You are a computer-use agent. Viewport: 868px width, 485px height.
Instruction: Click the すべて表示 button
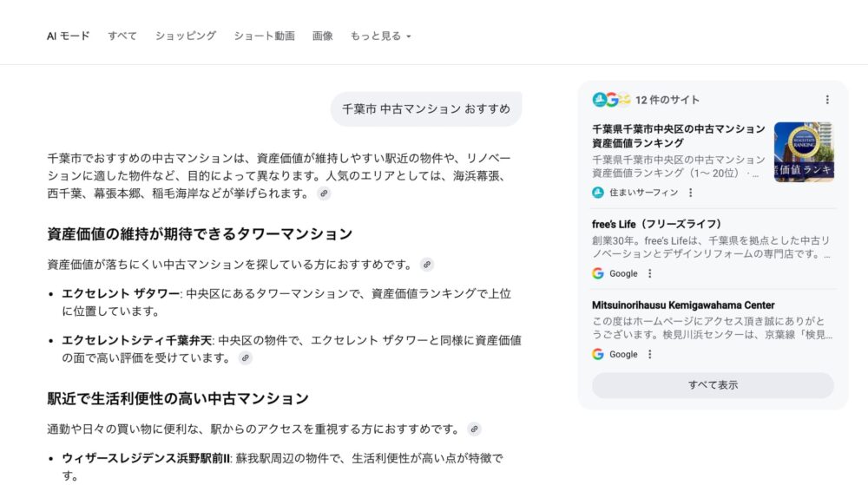(x=713, y=385)
